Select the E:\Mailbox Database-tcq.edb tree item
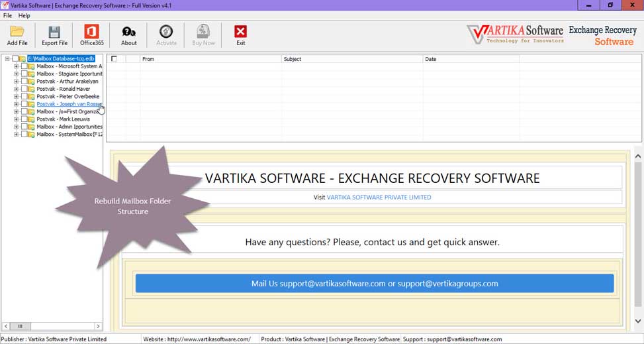644x344 pixels. [61, 59]
